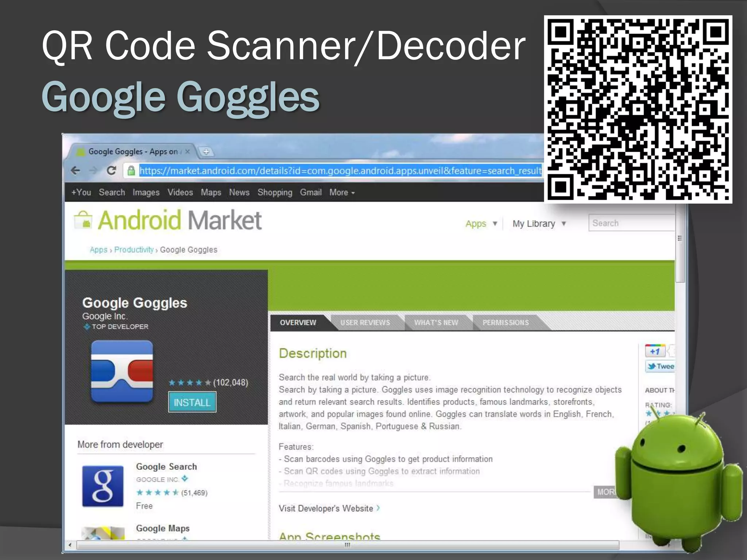Click the browser forward arrow
747x560 pixels.
point(93,170)
